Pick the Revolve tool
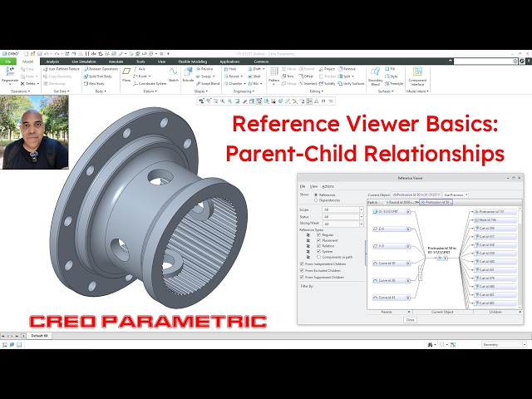 point(204,69)
